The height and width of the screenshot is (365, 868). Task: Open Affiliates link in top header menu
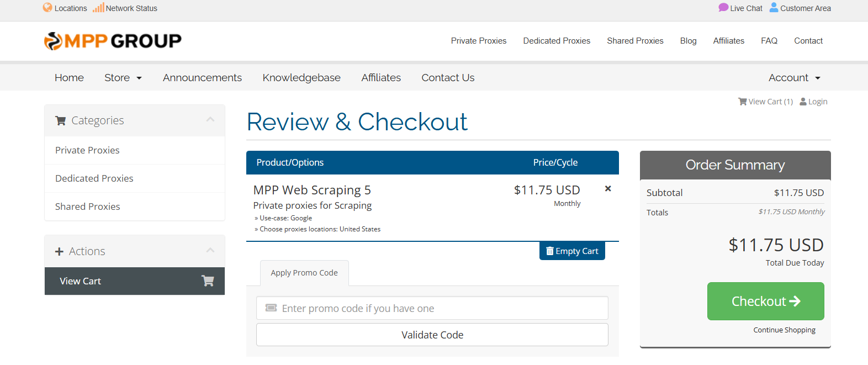pyautogui.click(x=729, y=41)
